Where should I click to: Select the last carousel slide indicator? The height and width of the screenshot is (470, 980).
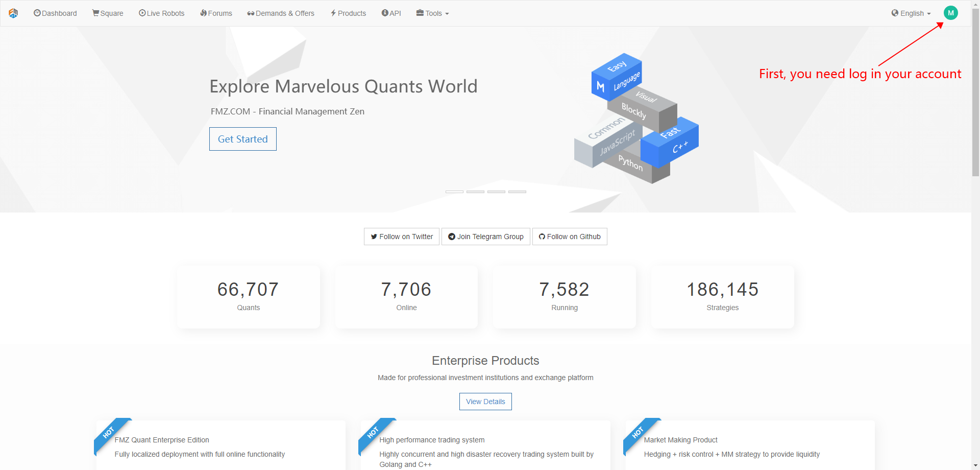pyautogui.click(x=517, y=192)
